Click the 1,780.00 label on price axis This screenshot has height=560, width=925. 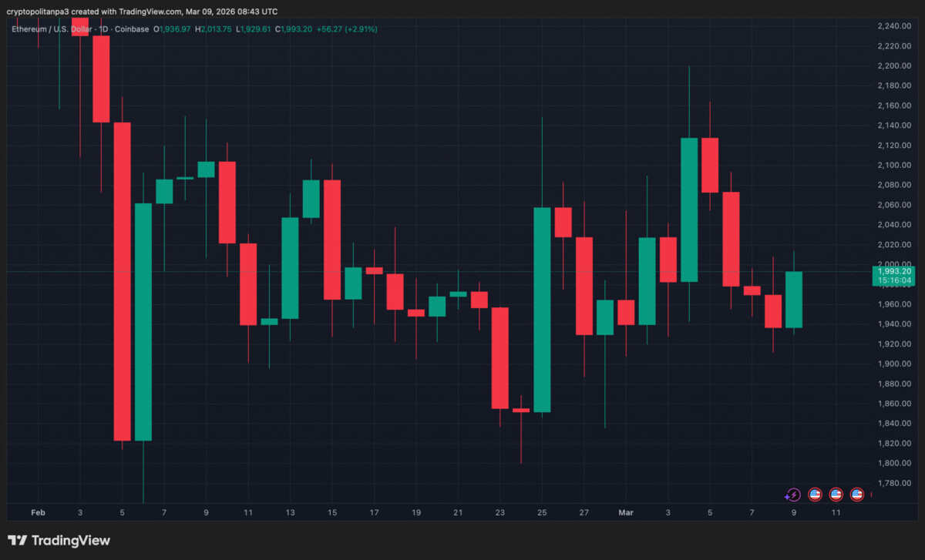(x=894, y=483)
